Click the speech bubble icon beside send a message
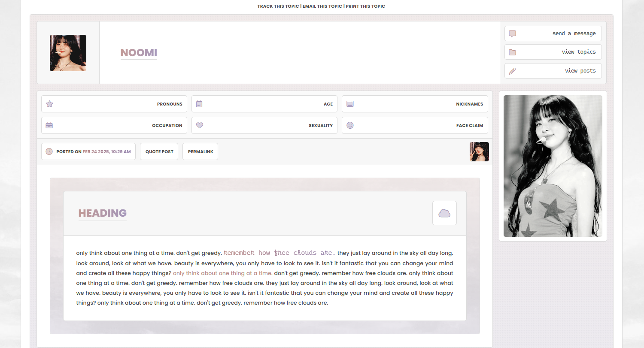Image resolution: width=644 pixels, height=348 pixels. (x=512, y=33)
